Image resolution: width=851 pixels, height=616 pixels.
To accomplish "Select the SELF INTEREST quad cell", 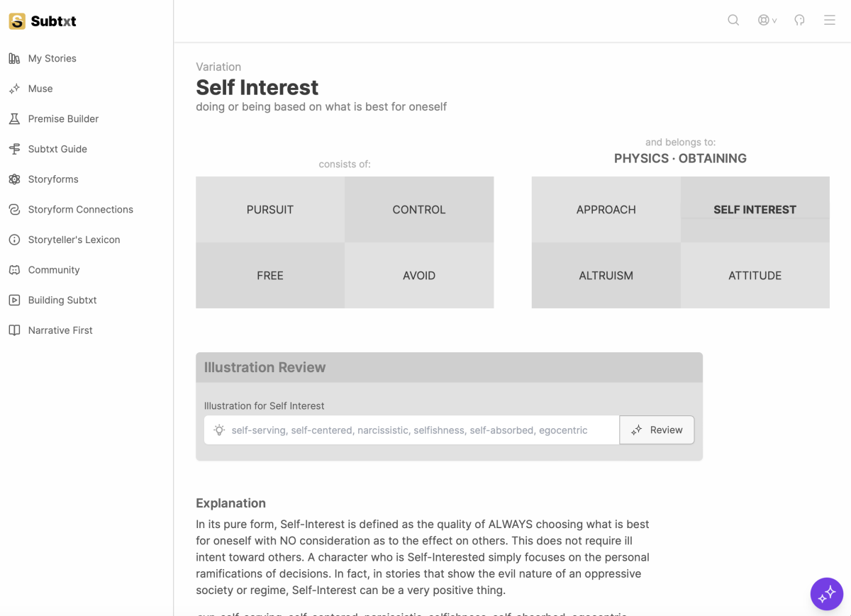I will 755,209.
